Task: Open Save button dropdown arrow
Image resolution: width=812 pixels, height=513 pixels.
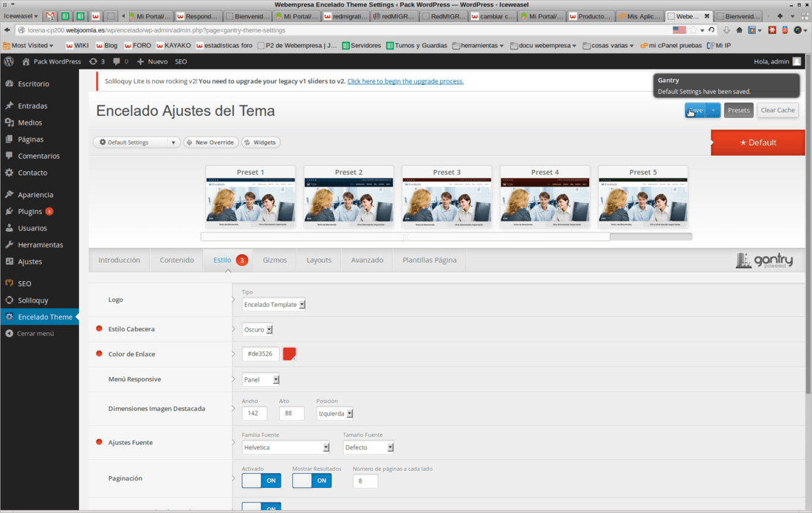Action: coord(713,110)
